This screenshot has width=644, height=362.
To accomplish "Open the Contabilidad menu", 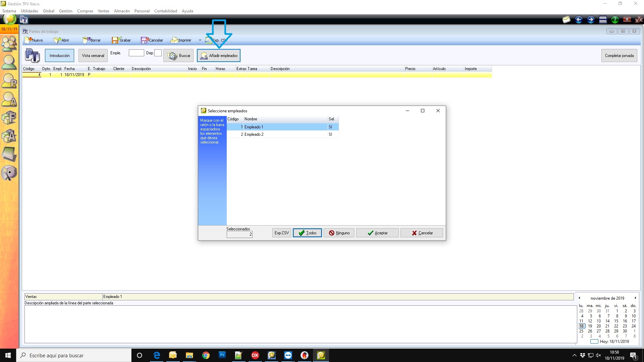I will [166, 11].
